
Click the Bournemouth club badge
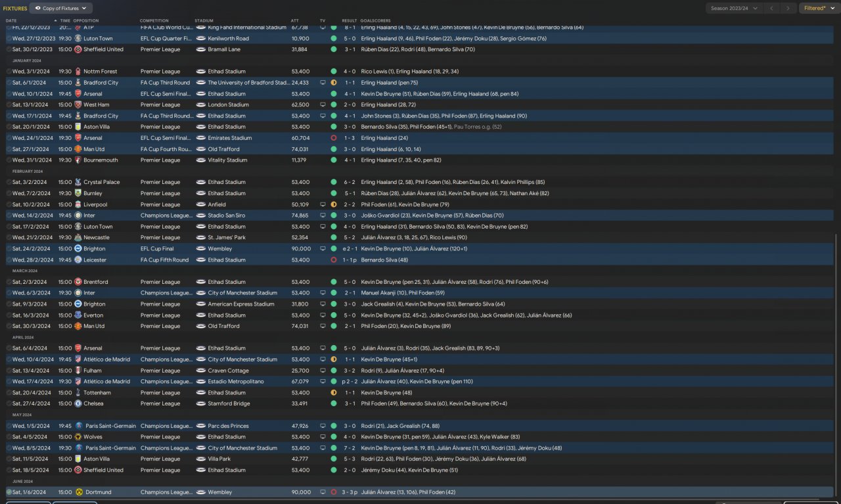[78, 160]
